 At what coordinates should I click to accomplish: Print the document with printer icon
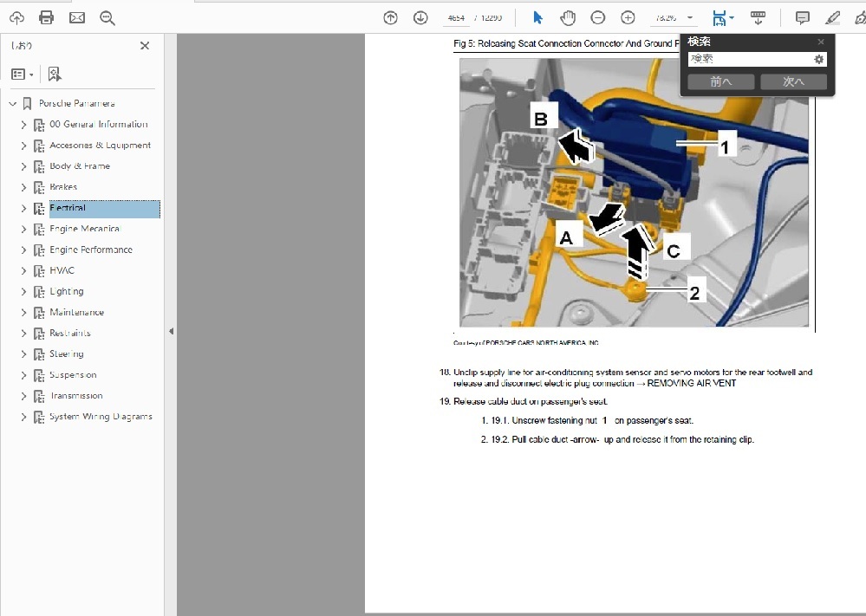[47, 18]
